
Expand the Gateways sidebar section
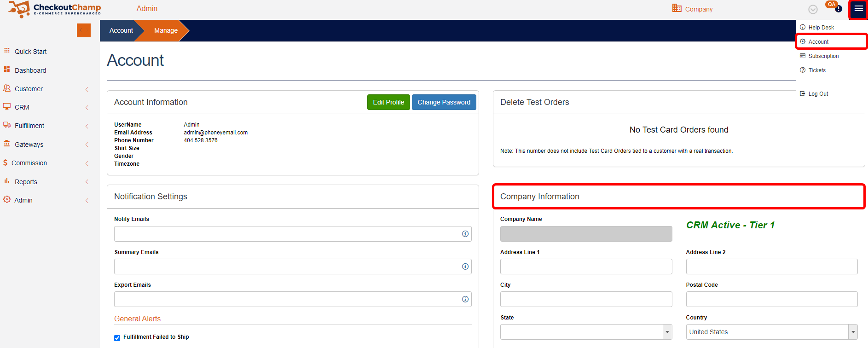(x=29, y=145)
